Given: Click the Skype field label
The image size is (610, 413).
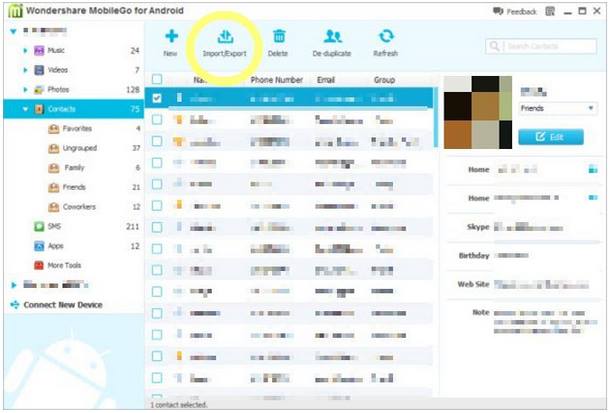Looking at the screenshot, I should 478,227.
